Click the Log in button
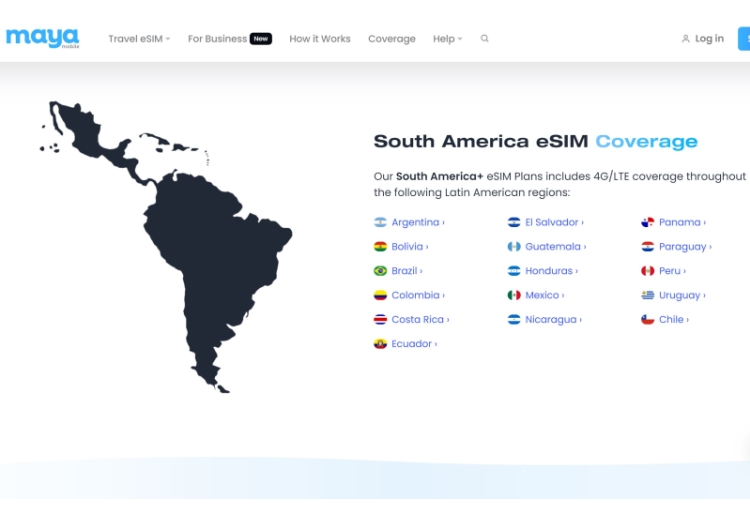Screen dimensions: 750x515 click(x=702, y=39)
